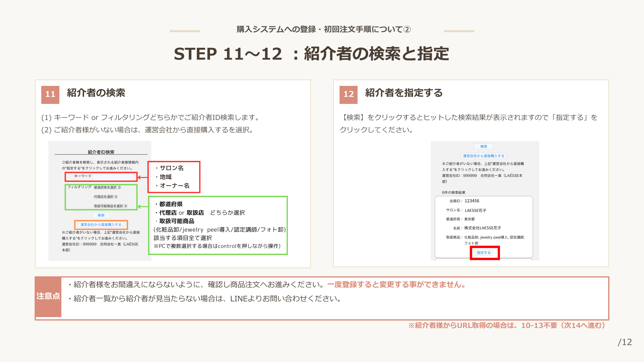Click the 注意点 label block

48,296
